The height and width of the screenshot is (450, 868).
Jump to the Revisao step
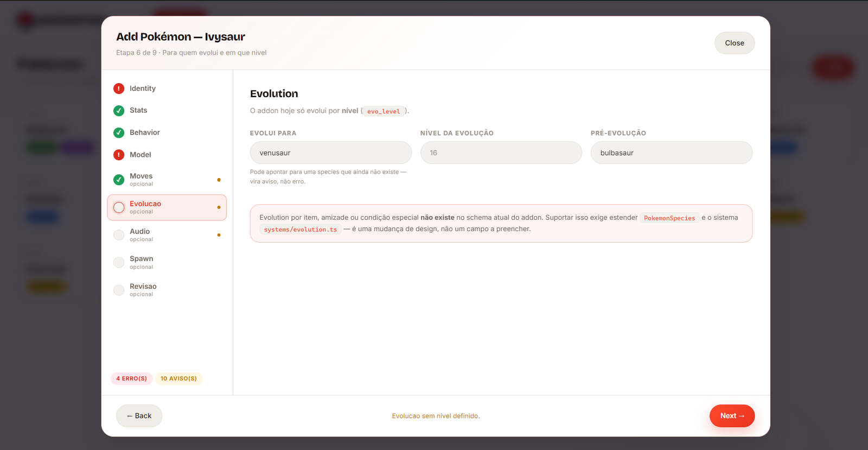click(167, 290)
